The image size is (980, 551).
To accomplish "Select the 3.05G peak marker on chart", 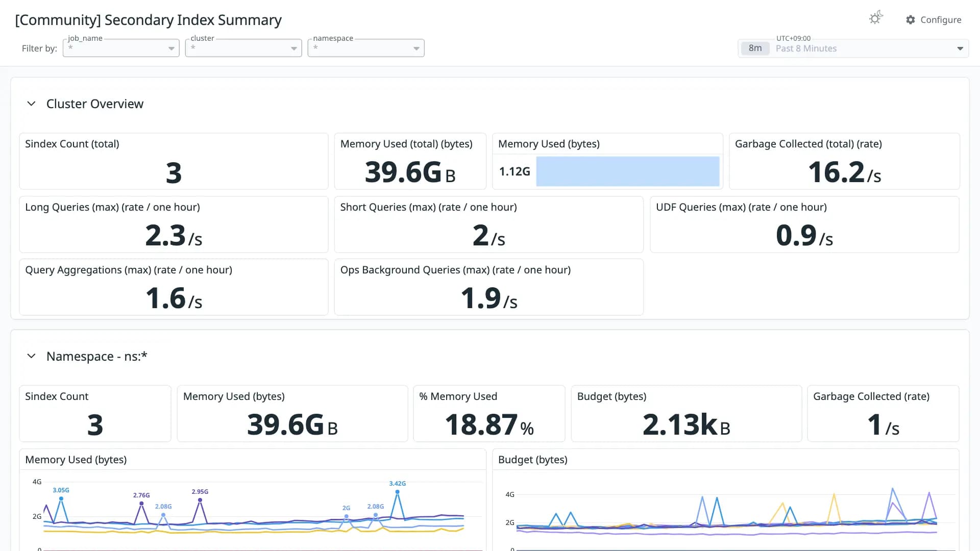I will tap(61, 499).
